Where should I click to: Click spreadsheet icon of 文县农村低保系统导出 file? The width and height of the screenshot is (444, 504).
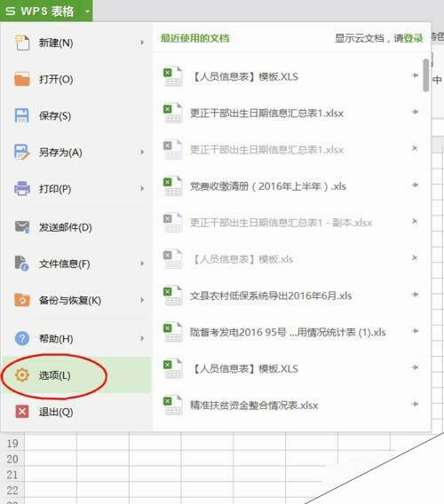point(173,295)
